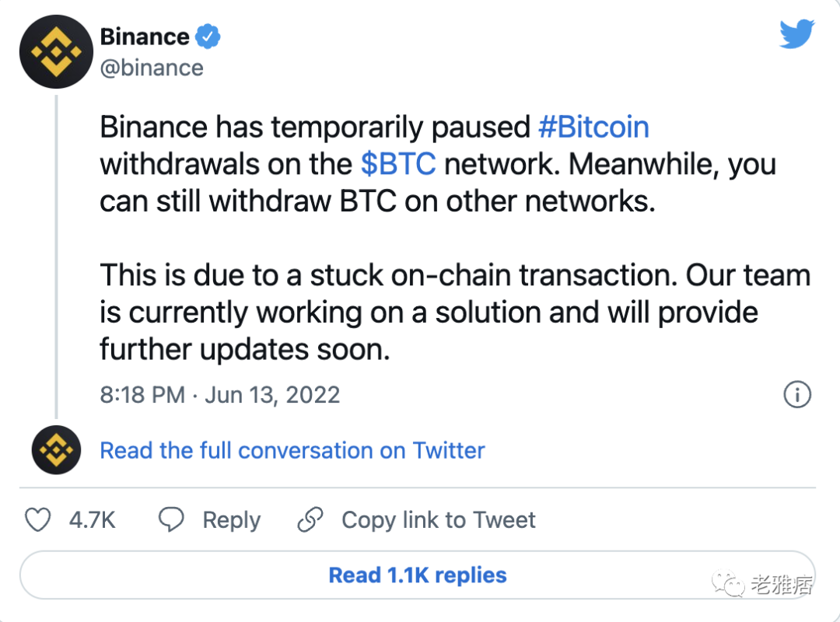Click the copy link chain icon
This screenshot has height=622, width=840.
coord(310,520)
